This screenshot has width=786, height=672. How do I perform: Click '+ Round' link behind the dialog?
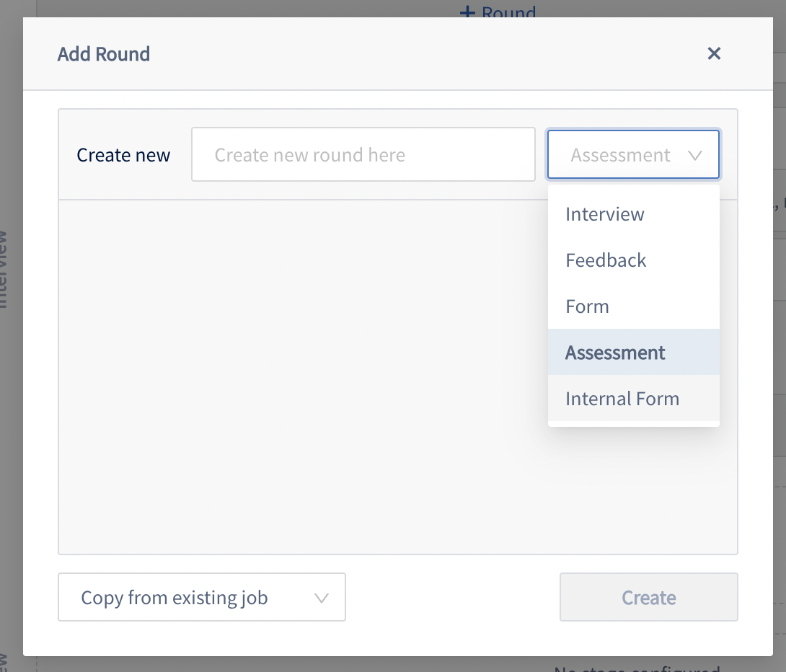click(x=498, y=11)
